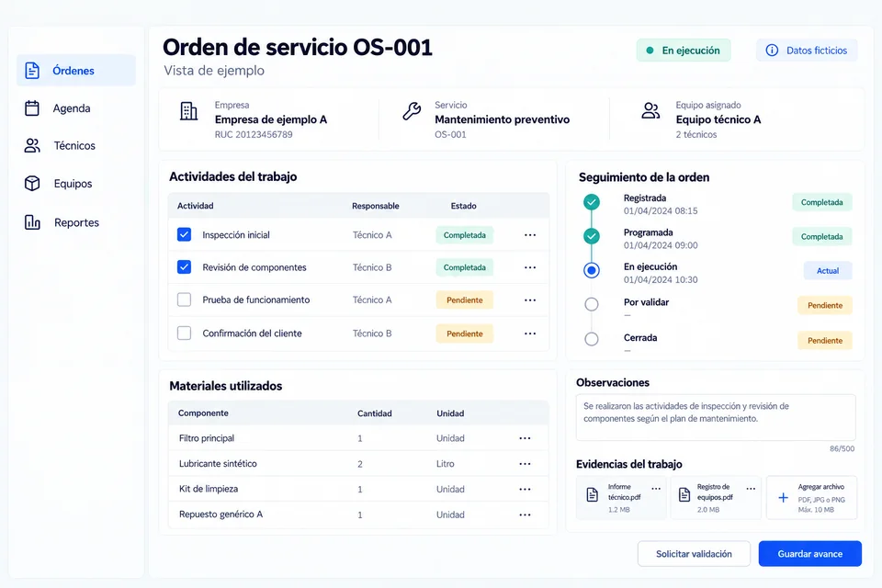882x588 pixels.
Task: Click 'Litro' unit cell
Action: pyautogui.click(x=445, y=464)
